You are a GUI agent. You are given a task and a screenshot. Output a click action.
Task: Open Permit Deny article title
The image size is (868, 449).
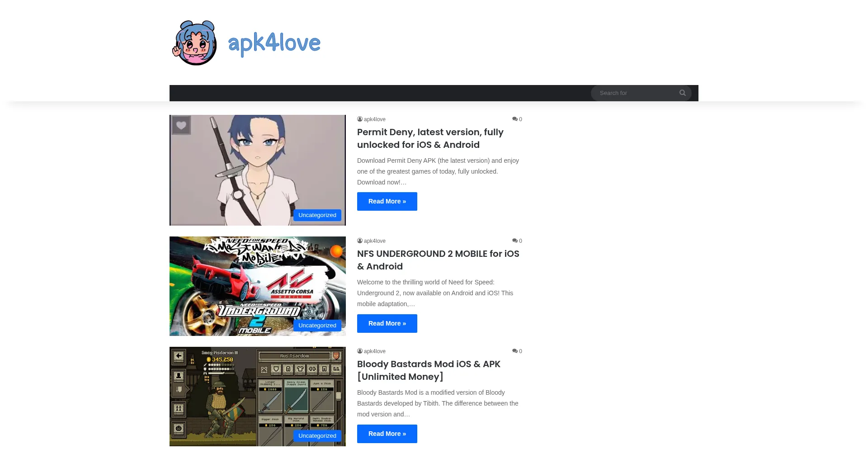[x=430, y=138]
